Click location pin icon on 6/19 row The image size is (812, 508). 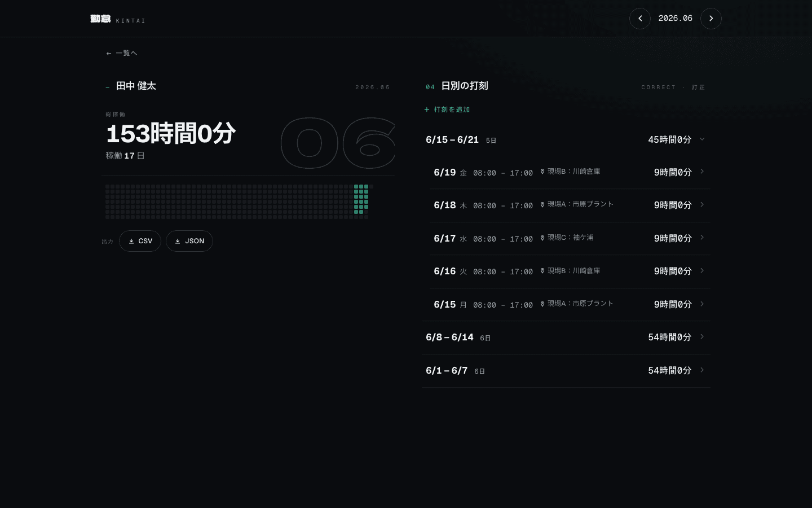pos(542,172)
